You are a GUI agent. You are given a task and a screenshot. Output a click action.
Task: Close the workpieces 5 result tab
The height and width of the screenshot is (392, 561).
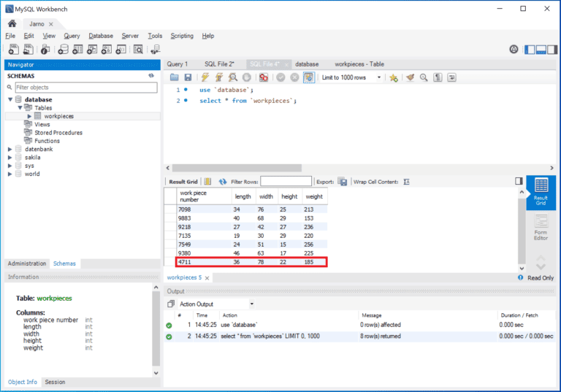tap(207, 278)
